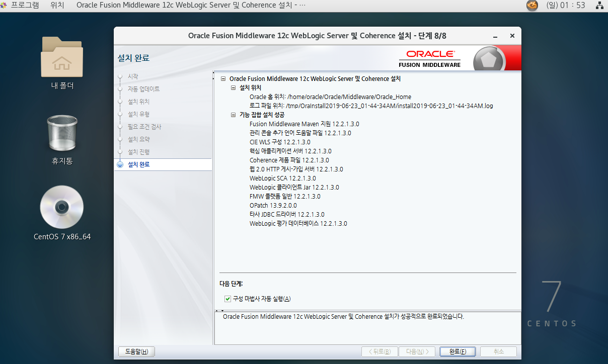The image size is (608, 364).
Task: Click the 뒤로 back button
Action: (379, 351)
